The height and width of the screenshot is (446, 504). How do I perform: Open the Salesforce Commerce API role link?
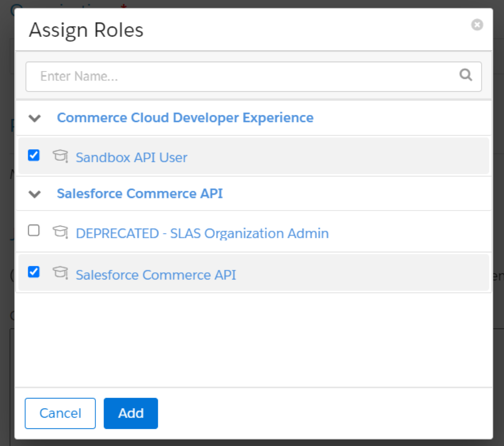click(x=156, y=275)
